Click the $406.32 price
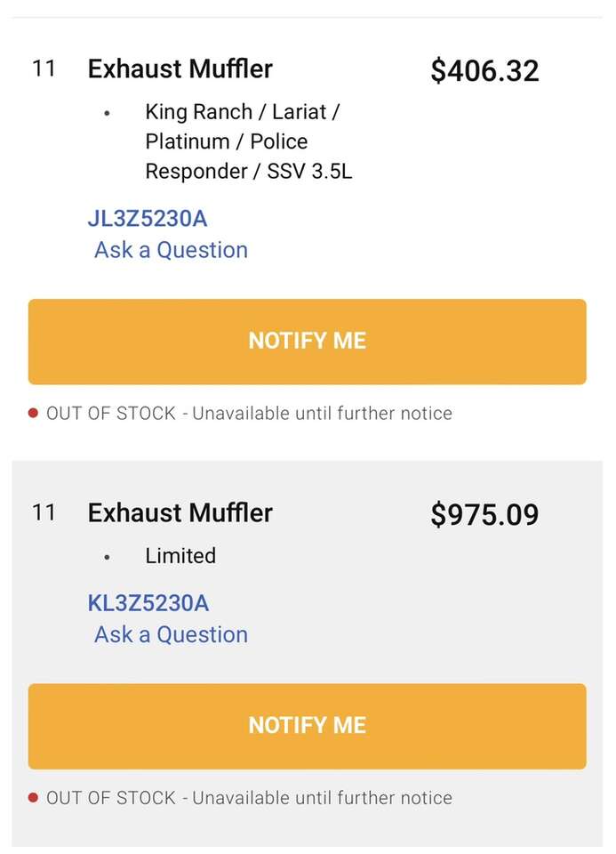616x854 pixels. click(484, 70)
